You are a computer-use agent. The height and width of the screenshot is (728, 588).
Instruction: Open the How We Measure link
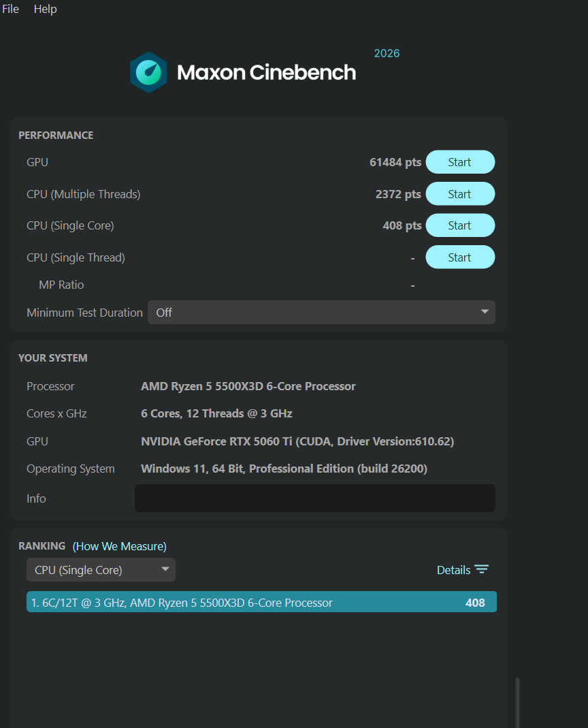pos(119,546)
